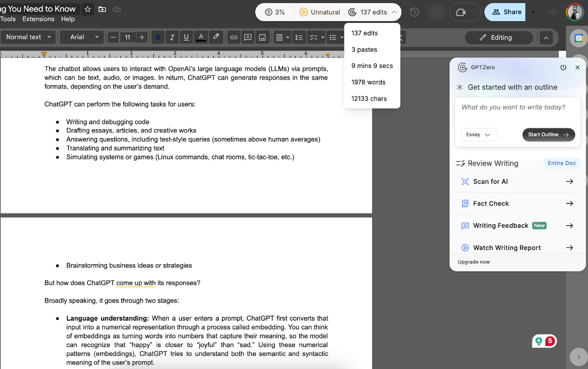Open the Gemini sparkle assistant
588x369 pixels.
point(553,12)
